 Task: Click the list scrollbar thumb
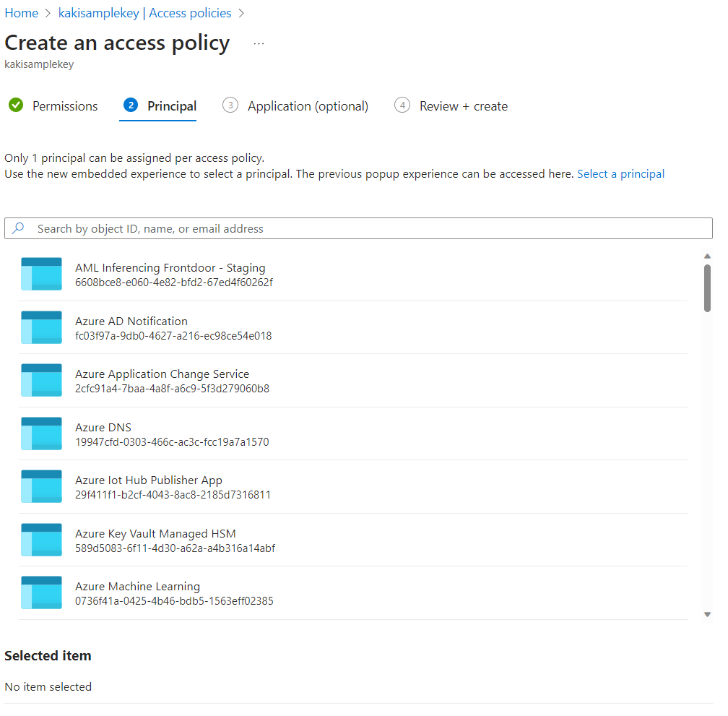coord(707,288)
